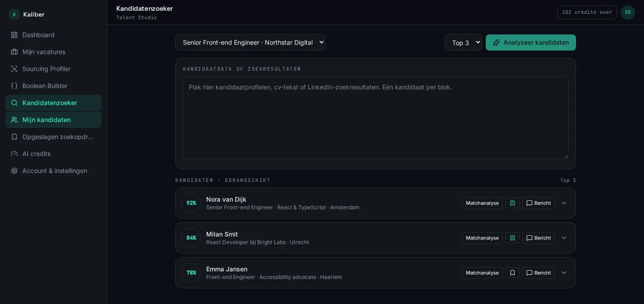Open Sourcing Profiler
The image size is (644, 304).
[53, 69]
